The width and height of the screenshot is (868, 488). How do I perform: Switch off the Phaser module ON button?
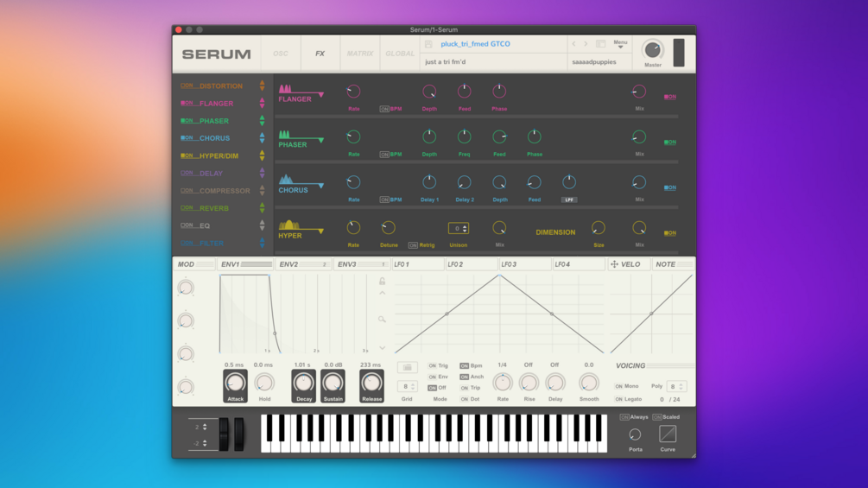click(670, 143)
